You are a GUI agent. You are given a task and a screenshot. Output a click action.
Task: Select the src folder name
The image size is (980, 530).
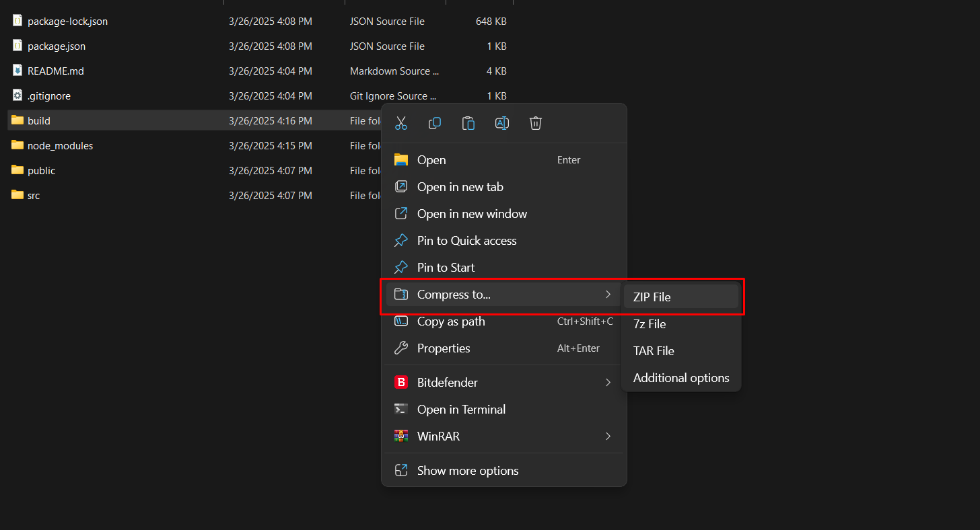click(34, 196)
